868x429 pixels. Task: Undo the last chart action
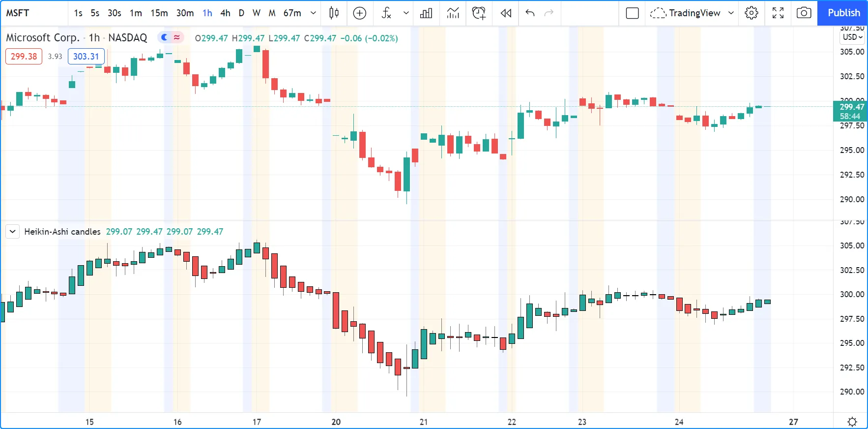pos(530,13)
